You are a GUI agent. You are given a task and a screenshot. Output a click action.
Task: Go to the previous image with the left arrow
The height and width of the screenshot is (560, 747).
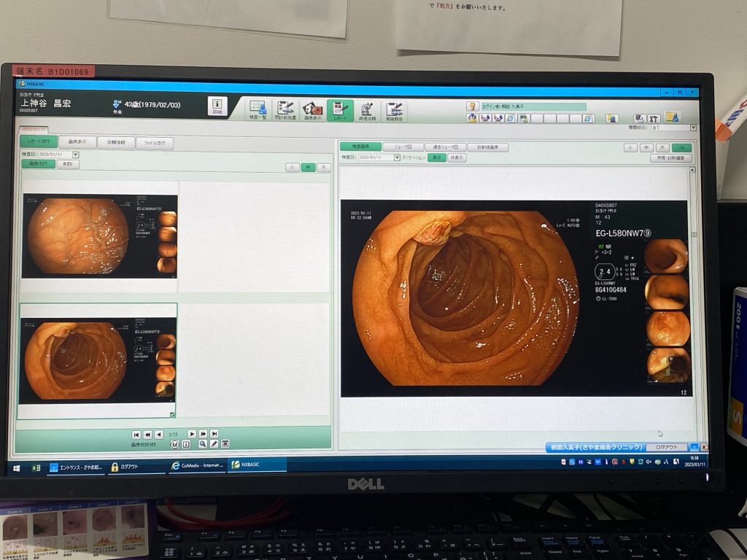(x=159, y=435)
